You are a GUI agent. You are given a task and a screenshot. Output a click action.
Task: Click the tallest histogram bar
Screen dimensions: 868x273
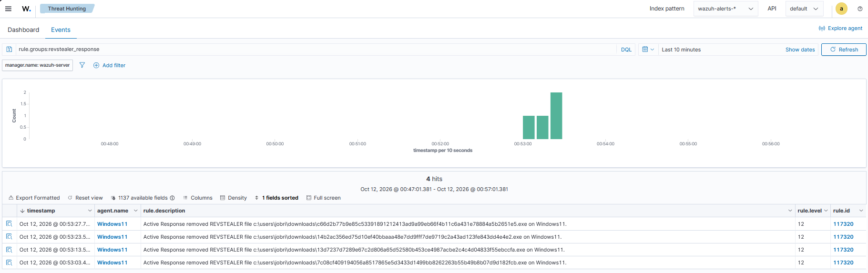(556, 116)
